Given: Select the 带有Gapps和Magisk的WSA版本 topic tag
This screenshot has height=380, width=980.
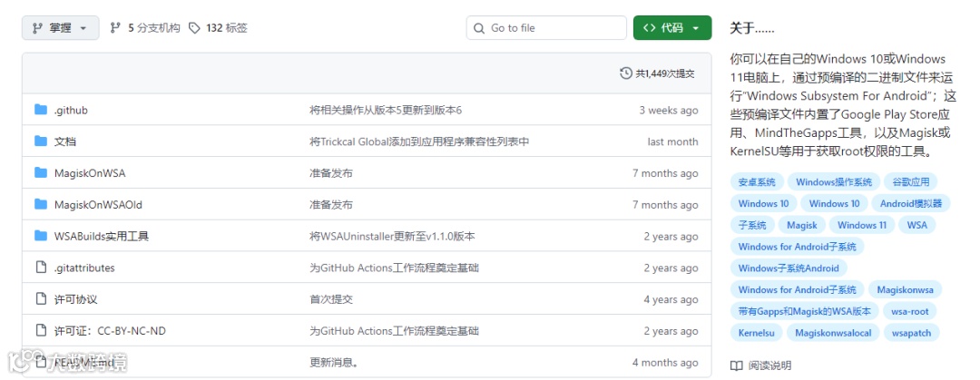Looking at the screenshot, I should [804, 311].
